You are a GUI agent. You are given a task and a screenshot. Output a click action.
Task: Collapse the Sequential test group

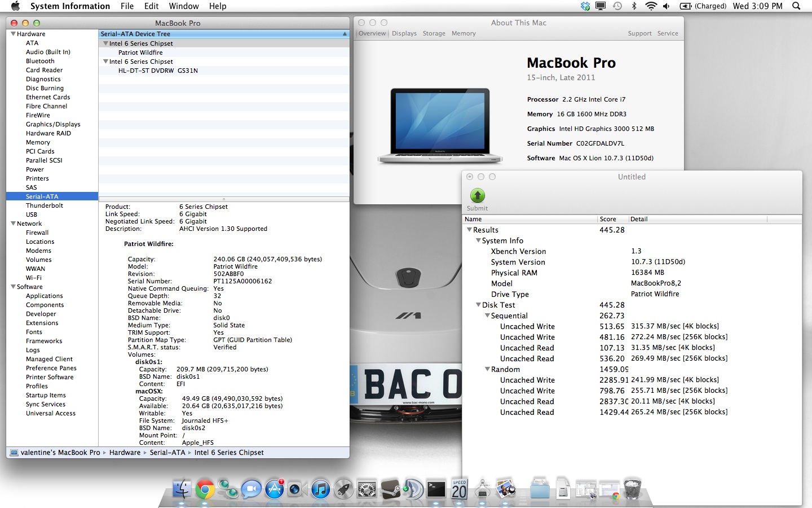(487, 316)
